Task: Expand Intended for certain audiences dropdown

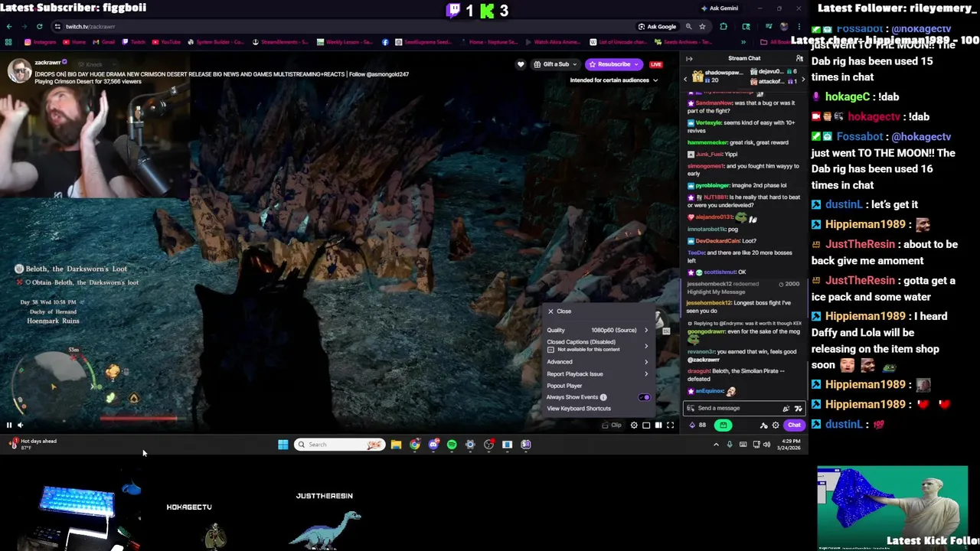Action: [x=614, y=80]
